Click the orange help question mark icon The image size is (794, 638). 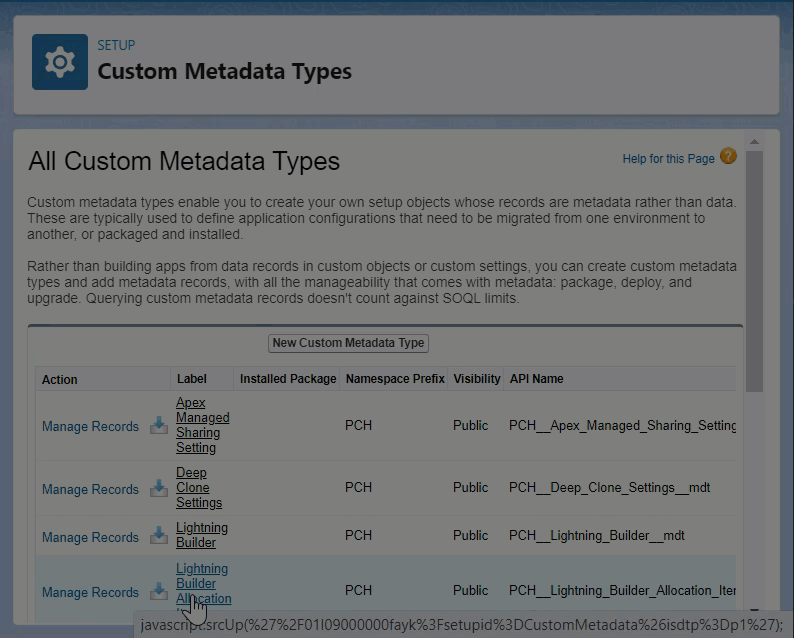pos(728,157)
